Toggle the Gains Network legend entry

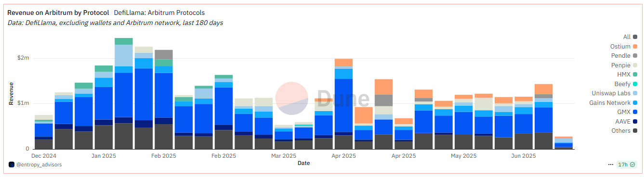[613, 102]
